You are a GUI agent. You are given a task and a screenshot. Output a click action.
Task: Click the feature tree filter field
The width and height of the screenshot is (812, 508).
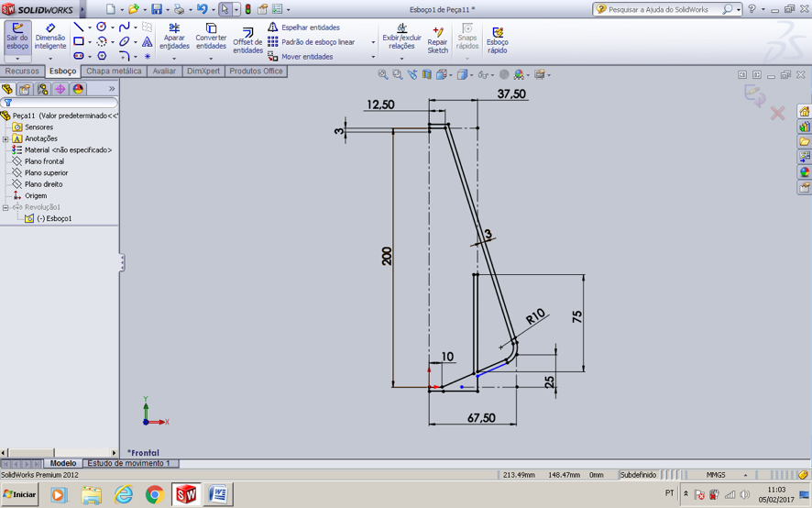pyautogui.click(x=60, y=103)
